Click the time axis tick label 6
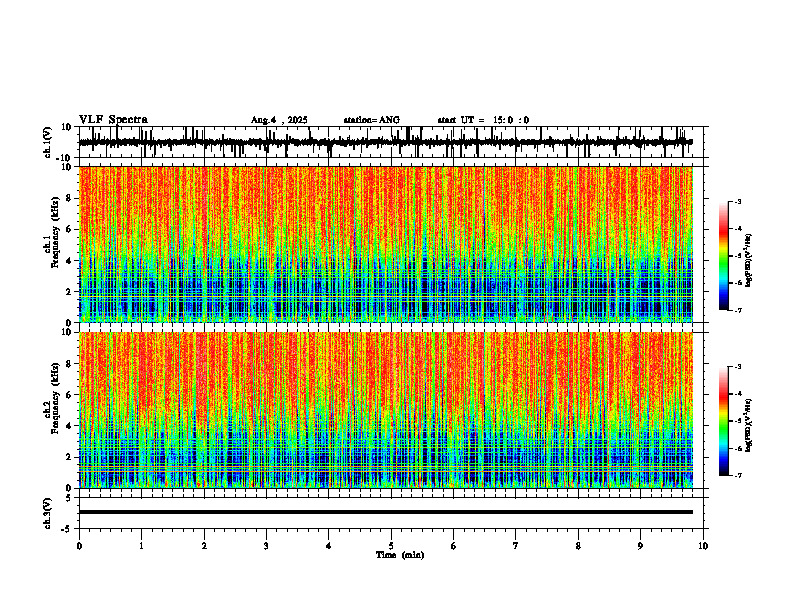This screenshot has width=792, height=612. click(454, 546)
